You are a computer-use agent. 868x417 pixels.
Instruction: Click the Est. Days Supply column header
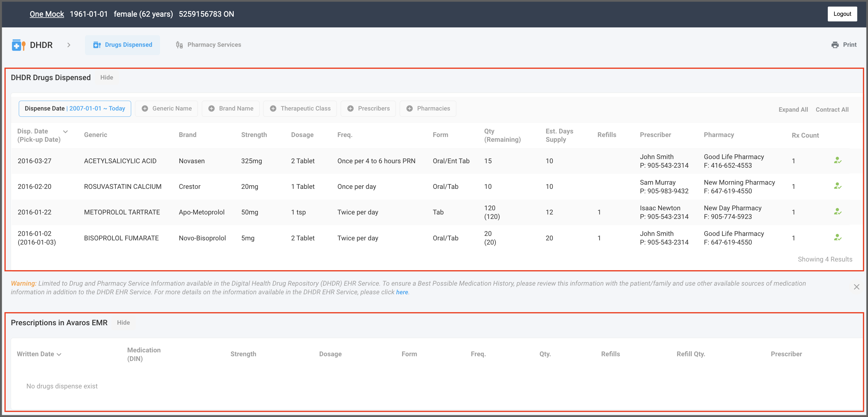tap(559, 136)
